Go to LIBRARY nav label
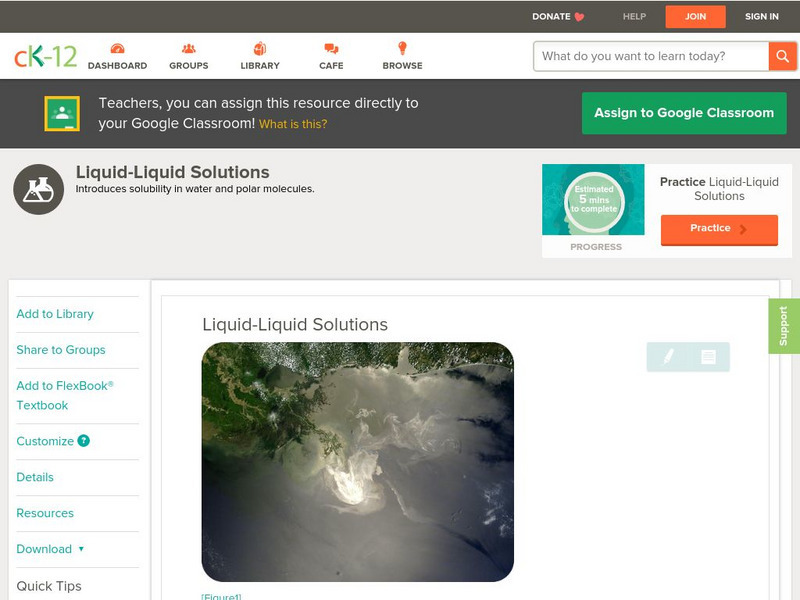Image resolution: width=800 pixels, height=600 pixels. (x=260, y=66)
